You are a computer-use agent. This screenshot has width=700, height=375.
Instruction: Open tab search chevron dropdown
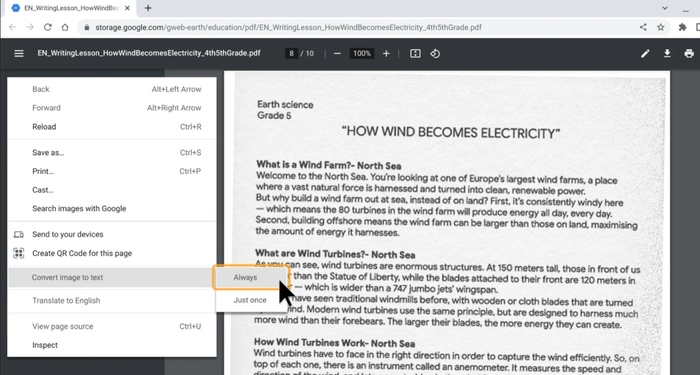[665, 8]
